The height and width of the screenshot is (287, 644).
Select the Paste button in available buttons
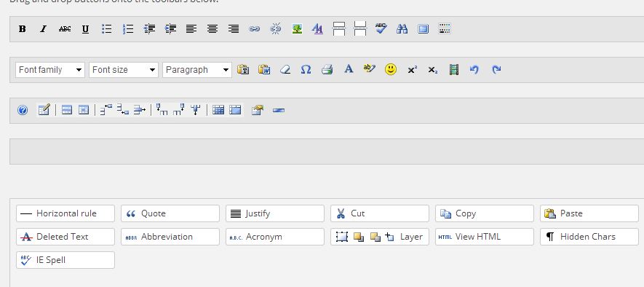(589, 213)
